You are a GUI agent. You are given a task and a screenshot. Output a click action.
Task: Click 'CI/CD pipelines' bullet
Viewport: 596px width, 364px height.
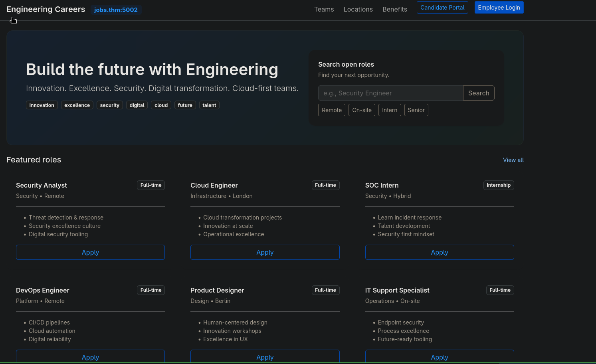[x=49, y=322]
